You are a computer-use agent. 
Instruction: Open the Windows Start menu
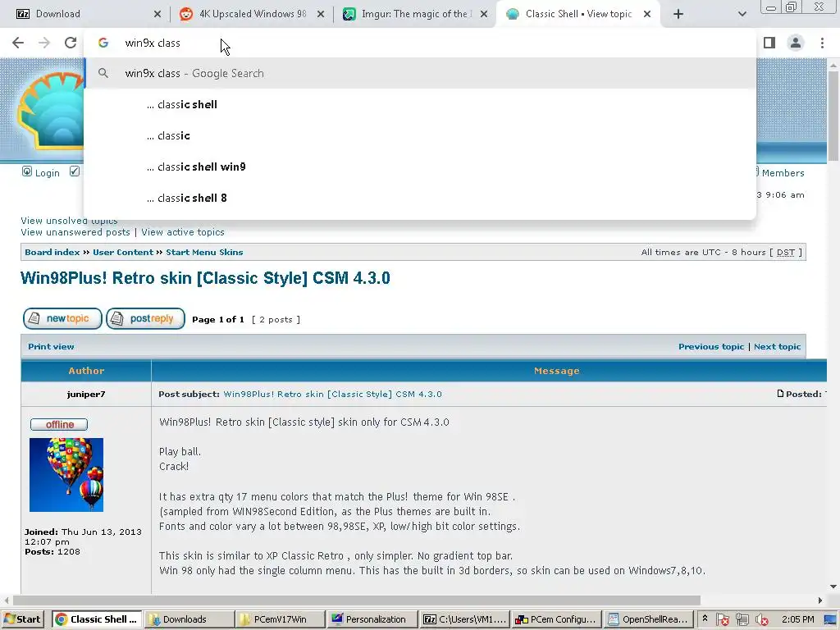pyautogui.click(x=22, y=619)
